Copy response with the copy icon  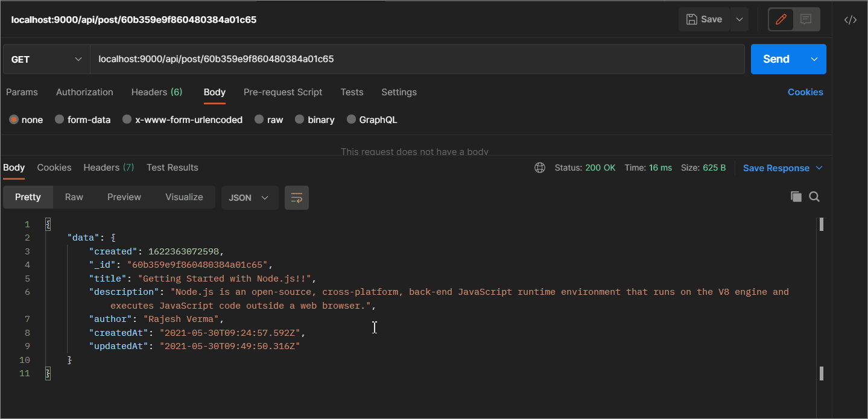coord(796,197)
